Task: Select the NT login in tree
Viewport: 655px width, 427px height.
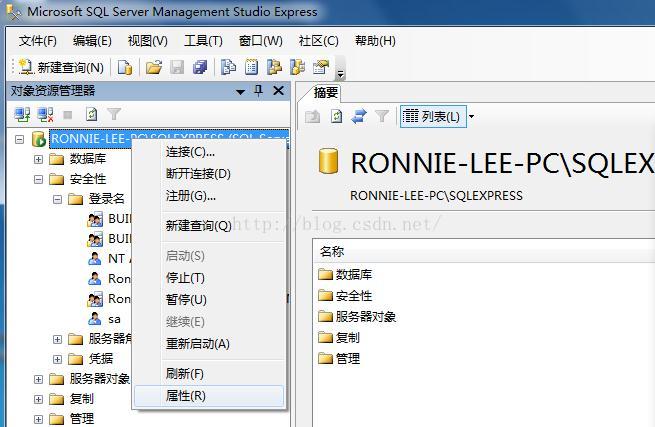Action: [x=110, y=259]
